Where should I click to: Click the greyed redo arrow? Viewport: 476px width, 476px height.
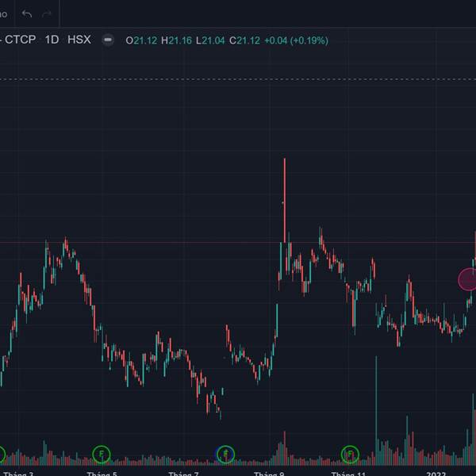tap(47, 14)
